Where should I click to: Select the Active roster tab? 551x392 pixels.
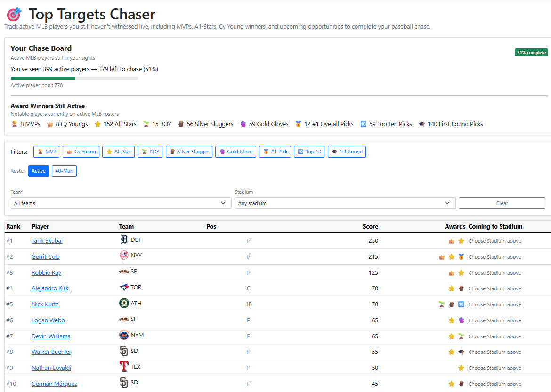pos(39,171)
